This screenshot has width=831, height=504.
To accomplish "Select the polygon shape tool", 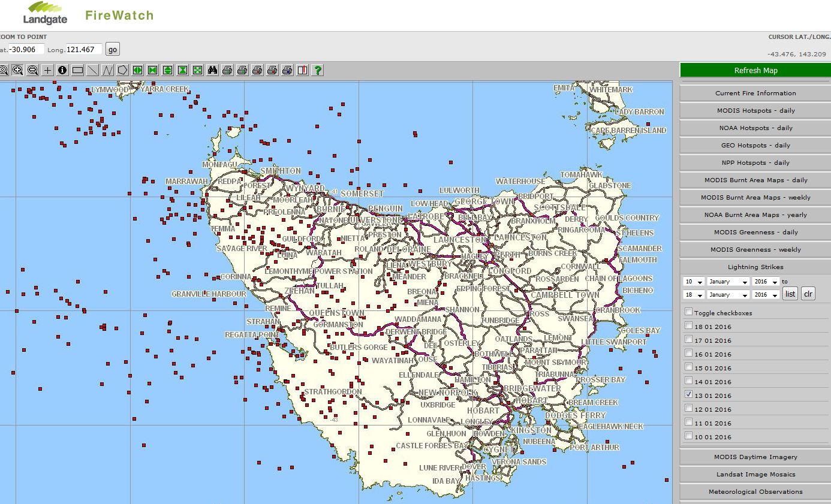I will [122, 70].
